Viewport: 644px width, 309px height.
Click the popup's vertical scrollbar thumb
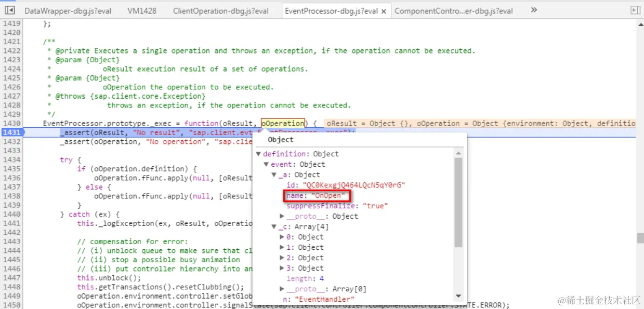pos(458,202)
